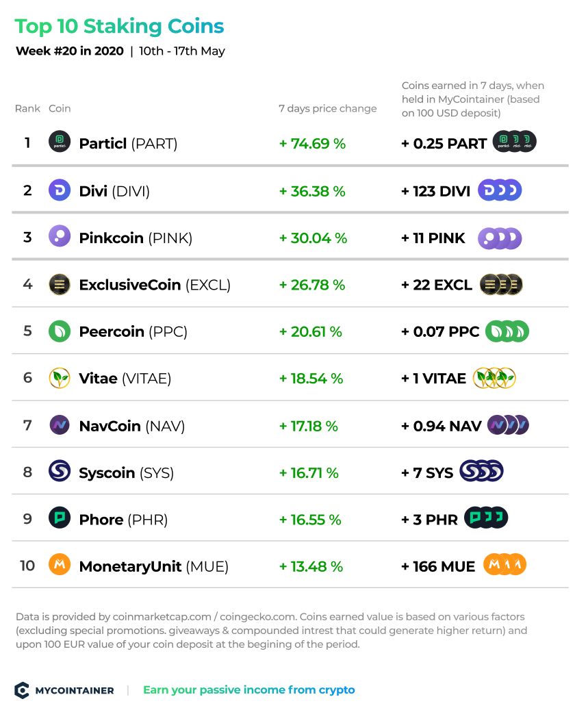Click the '7 days price change' column header
The height and width of the screenshot is (723, 588).
[327, 109]
